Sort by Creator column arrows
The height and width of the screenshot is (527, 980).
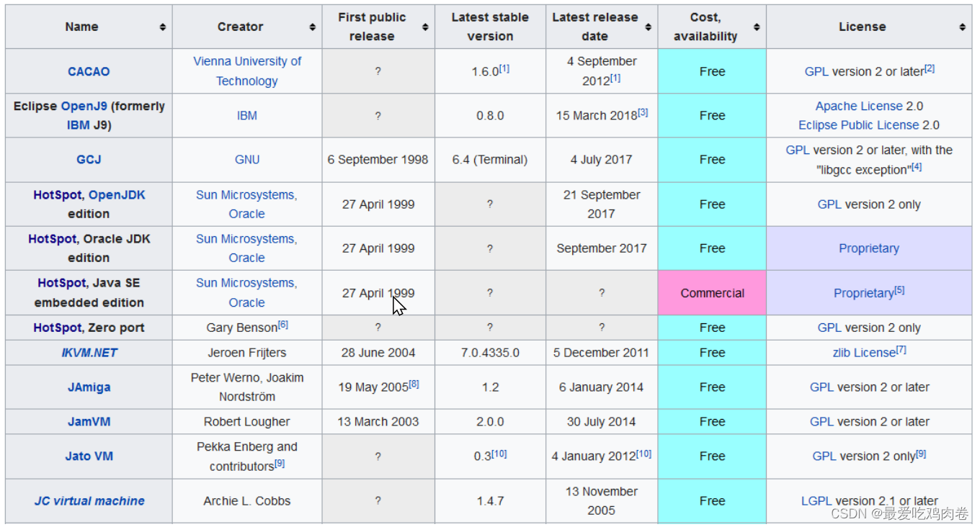coord(313,27)
